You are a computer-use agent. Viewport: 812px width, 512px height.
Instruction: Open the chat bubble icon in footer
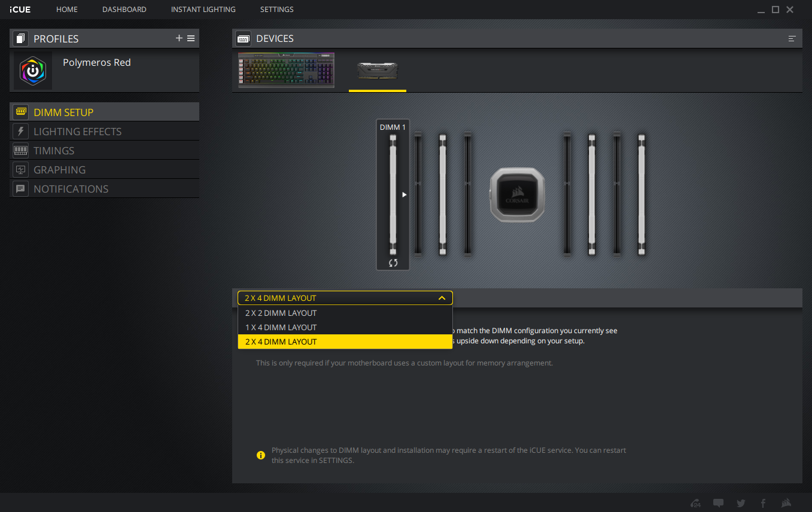coord(719,503)
